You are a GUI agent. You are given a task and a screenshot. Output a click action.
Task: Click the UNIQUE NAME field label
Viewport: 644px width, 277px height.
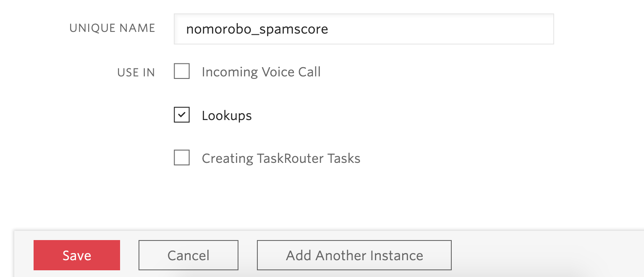(x=112, y=28)
